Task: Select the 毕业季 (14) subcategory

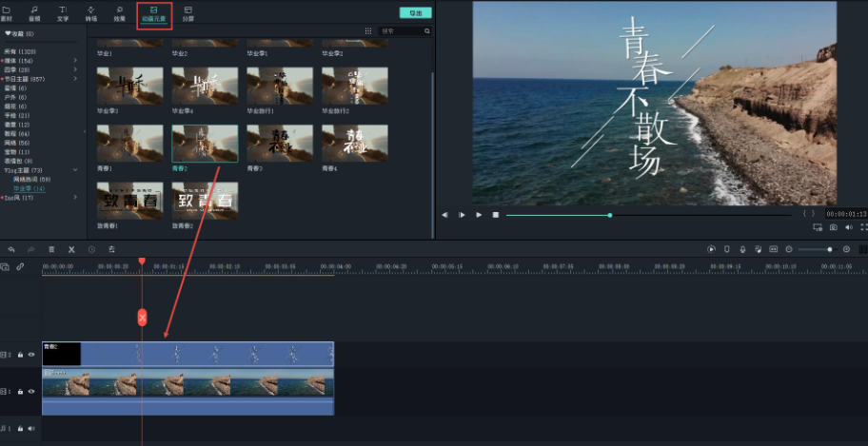Action: pyautogui.click(x=30, y=188)
